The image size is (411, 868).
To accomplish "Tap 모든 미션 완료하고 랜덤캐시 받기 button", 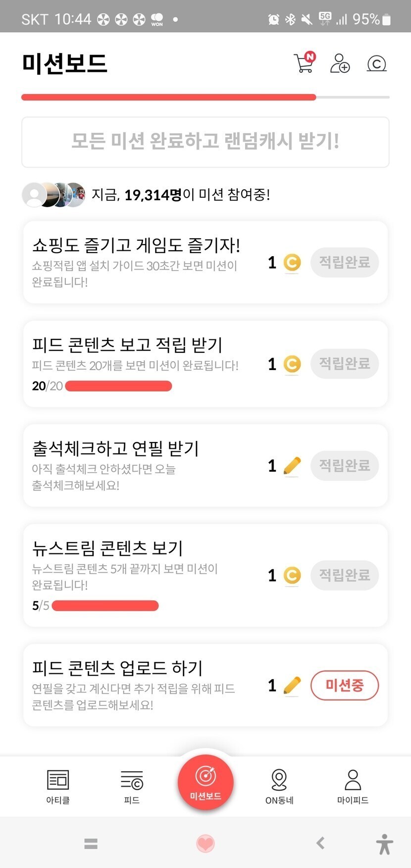I will 205,142.
